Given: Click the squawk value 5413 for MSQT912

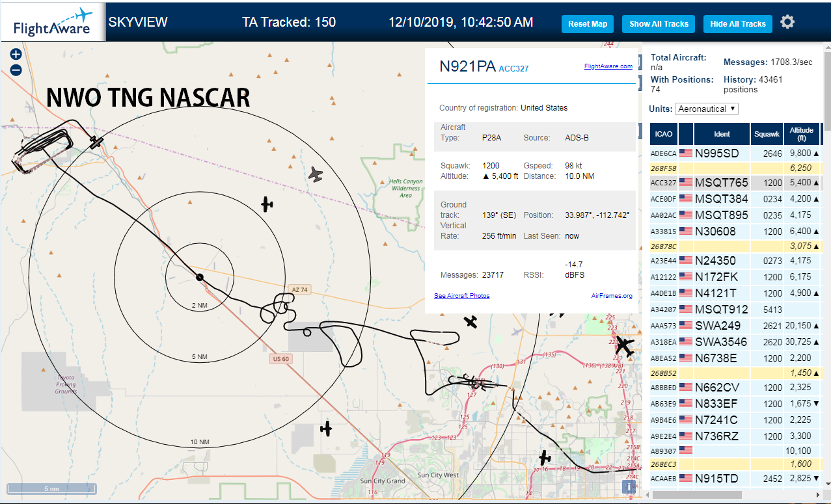Looking at the screenshot, I should pyautogui.click(x=772, y=310).
